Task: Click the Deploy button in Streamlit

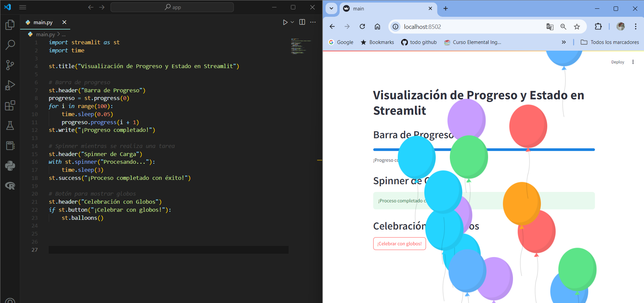Action: pos(617,62)
